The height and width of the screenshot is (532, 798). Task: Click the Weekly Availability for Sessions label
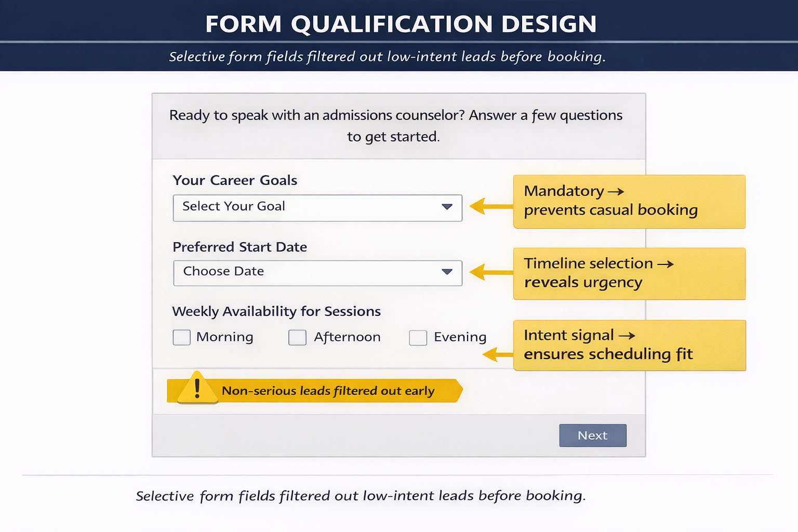276,311
